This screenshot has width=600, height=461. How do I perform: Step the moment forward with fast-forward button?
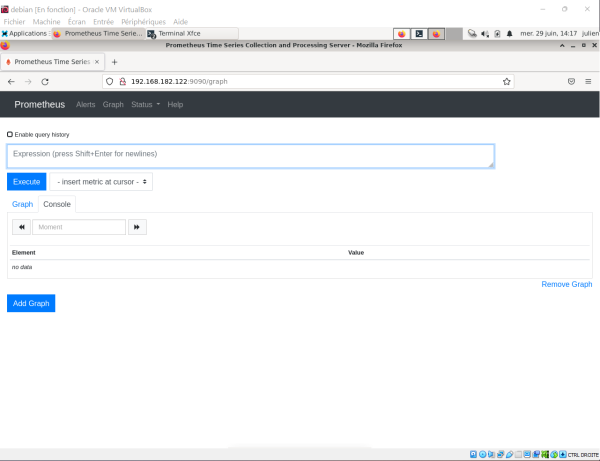pyautogui.click(x=137, y=227)
